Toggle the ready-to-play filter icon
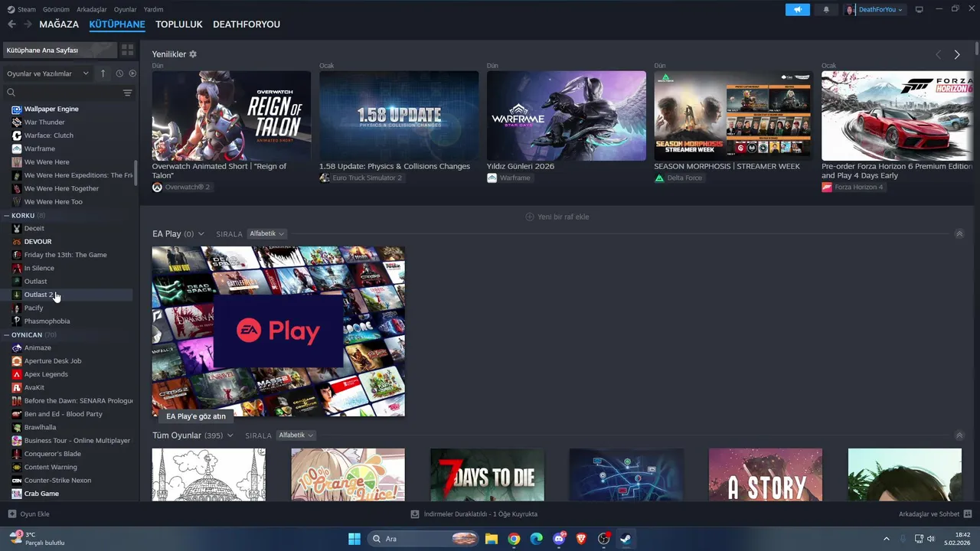This screenshot has height=551, width=980. [132, 73]
